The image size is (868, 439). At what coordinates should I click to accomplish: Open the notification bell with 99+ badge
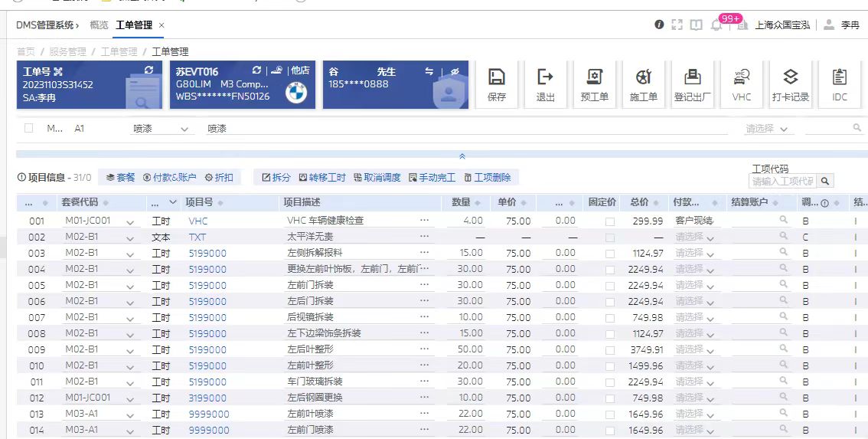click(x=716, y=25)
